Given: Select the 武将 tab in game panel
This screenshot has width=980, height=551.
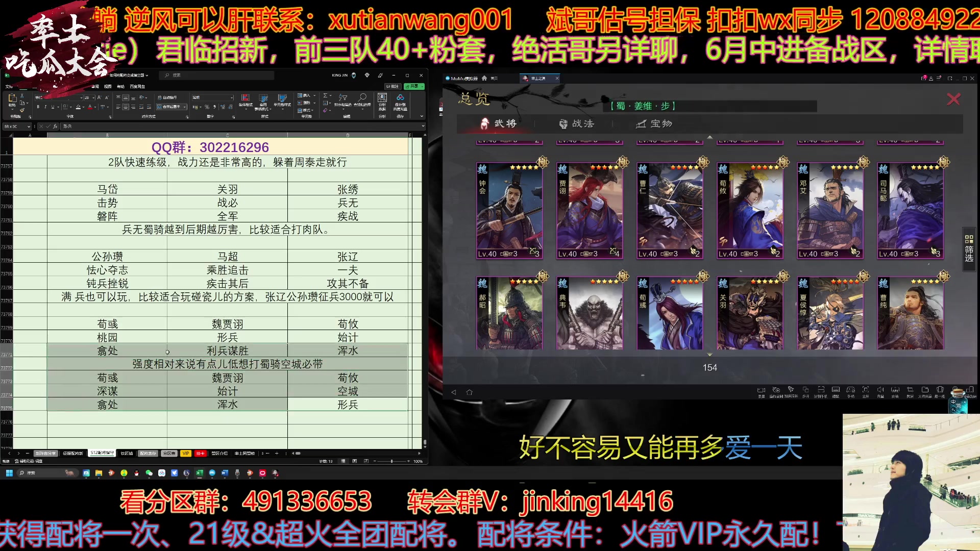Looking at the screenshot, I should 499,123.
